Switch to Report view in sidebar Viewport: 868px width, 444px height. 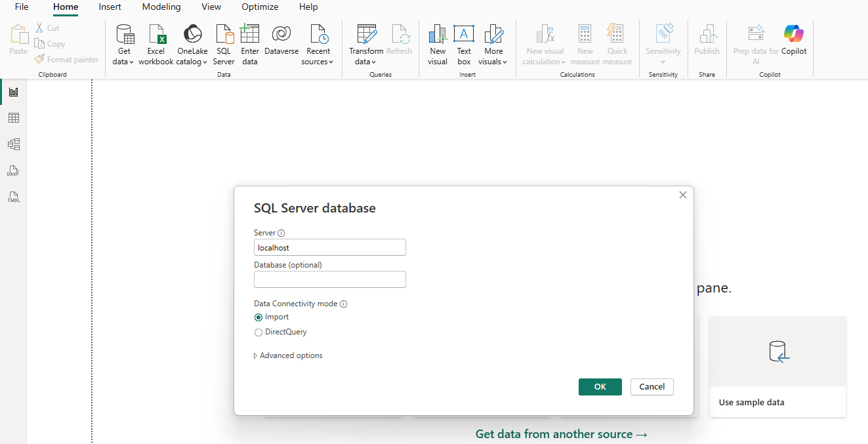(13, 92)
